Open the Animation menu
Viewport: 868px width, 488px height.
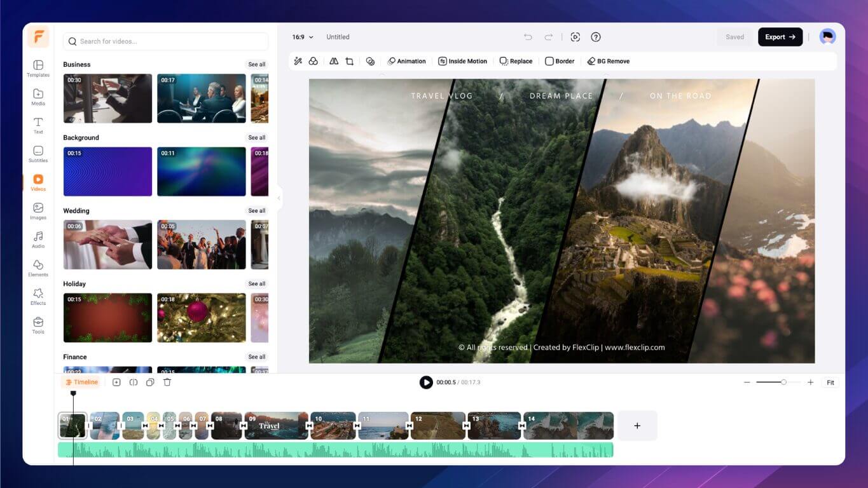coord(406,62)
